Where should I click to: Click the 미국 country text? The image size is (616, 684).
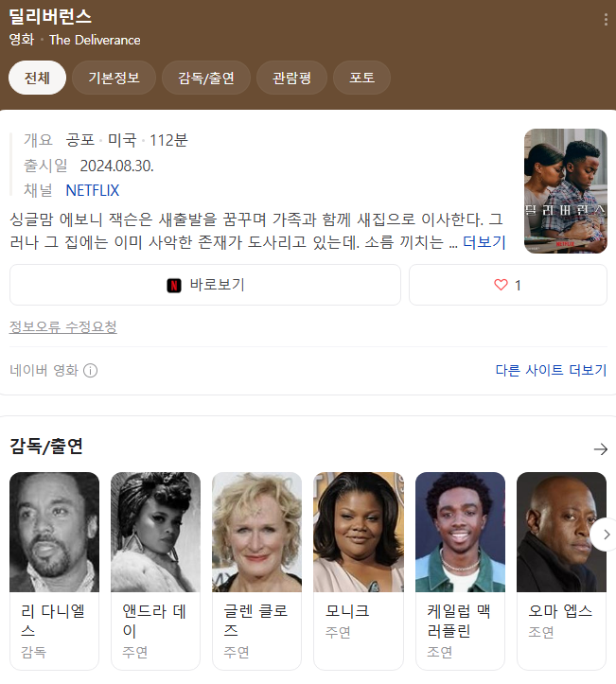point(123,140)
